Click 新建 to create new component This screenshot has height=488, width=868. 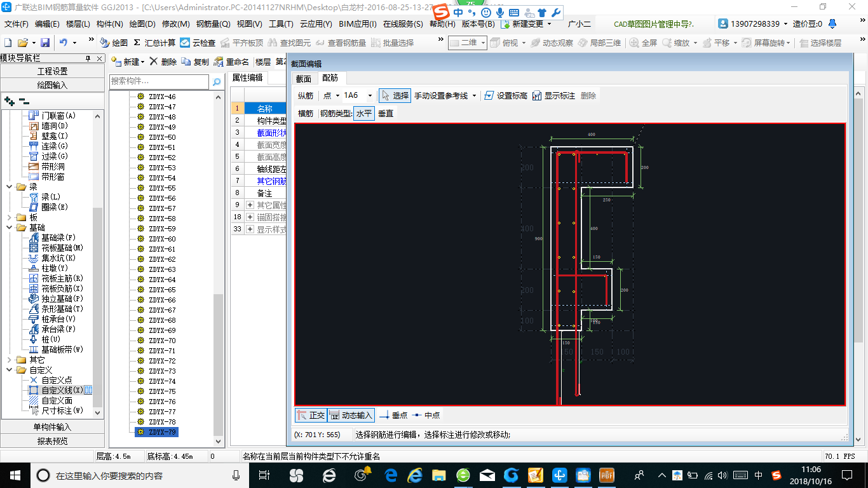[128, 62]
